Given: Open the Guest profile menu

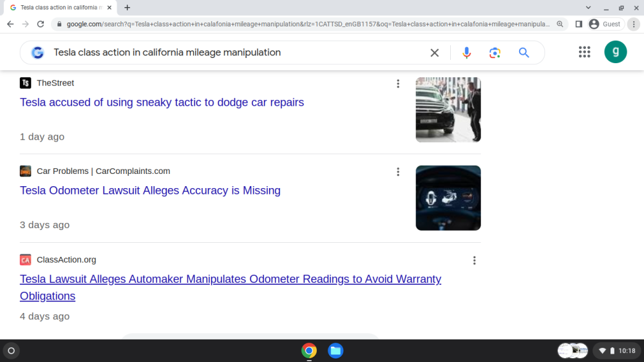Looking at the screenshot, I should [605, 24].
